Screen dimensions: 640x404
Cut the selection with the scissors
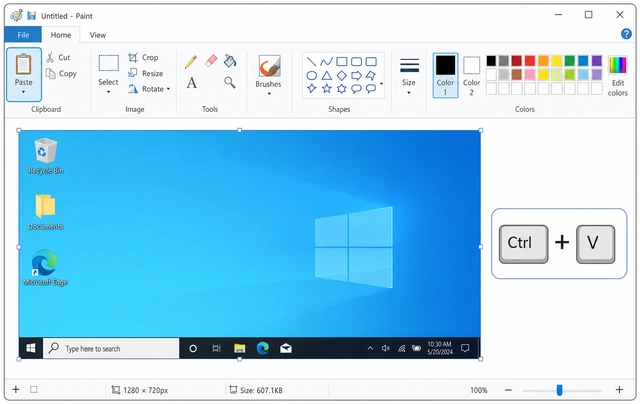(x=58, y=57)
